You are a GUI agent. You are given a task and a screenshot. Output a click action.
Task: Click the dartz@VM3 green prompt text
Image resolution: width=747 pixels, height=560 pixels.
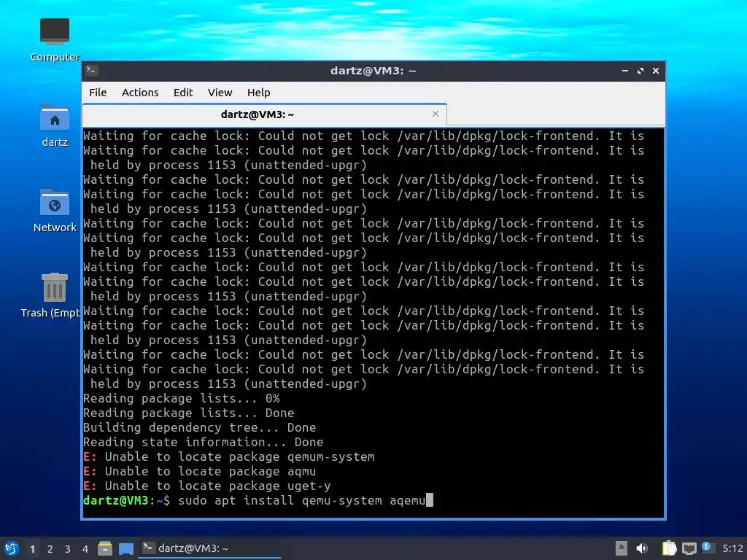click(x=116, y=500)
